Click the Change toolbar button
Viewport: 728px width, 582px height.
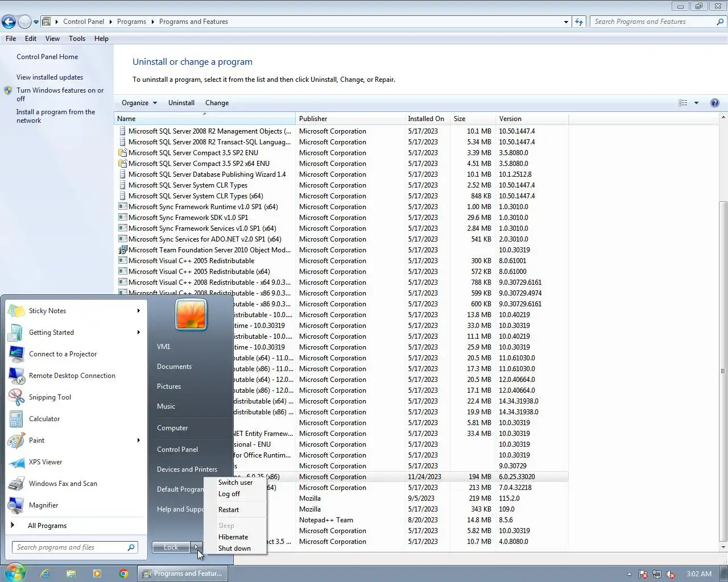pos(217,103)
